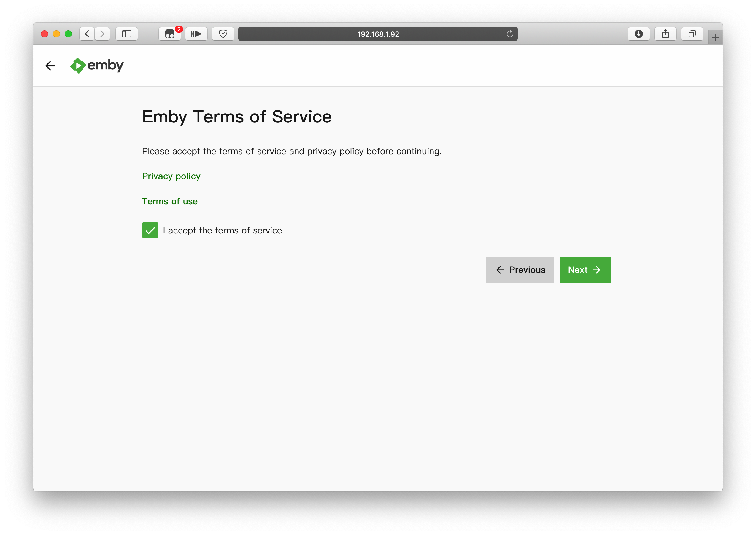The image size is (756, 535).
Task: Open a new tab with the plus button
Action: (715, 38)
